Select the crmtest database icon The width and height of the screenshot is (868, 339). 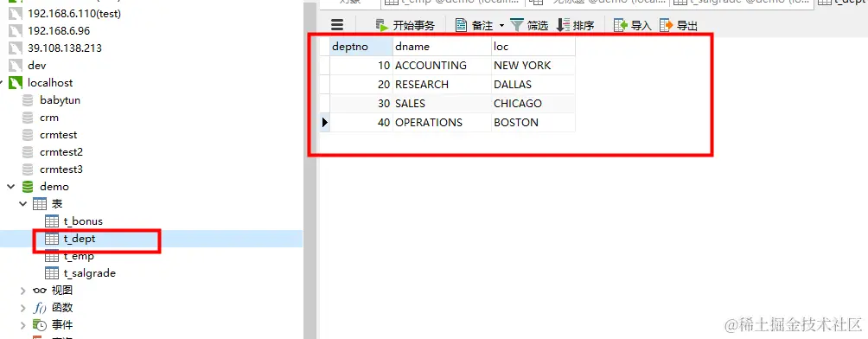click(27, 135)
